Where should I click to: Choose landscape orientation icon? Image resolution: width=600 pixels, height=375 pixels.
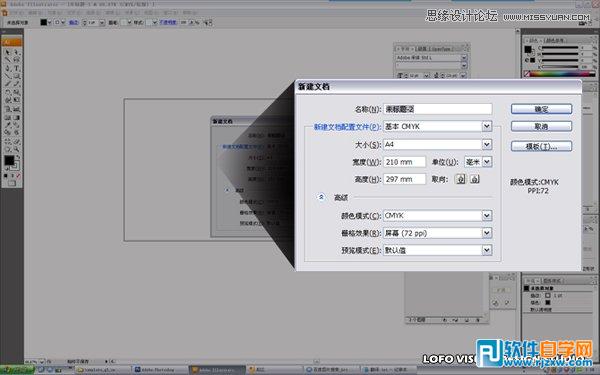474,179
